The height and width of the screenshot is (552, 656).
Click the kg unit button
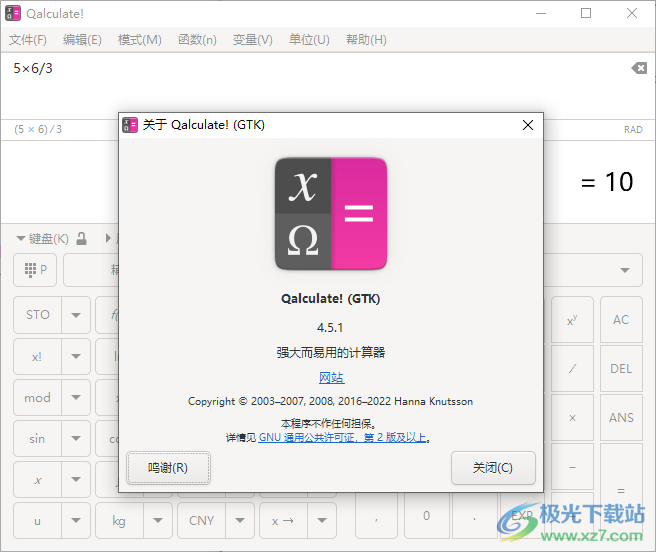coord(119,521)
